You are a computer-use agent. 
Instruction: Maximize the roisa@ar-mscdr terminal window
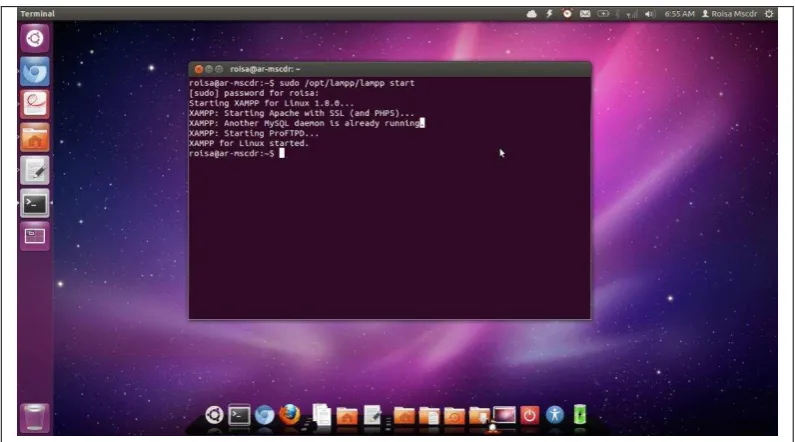[x=219, y=69]
